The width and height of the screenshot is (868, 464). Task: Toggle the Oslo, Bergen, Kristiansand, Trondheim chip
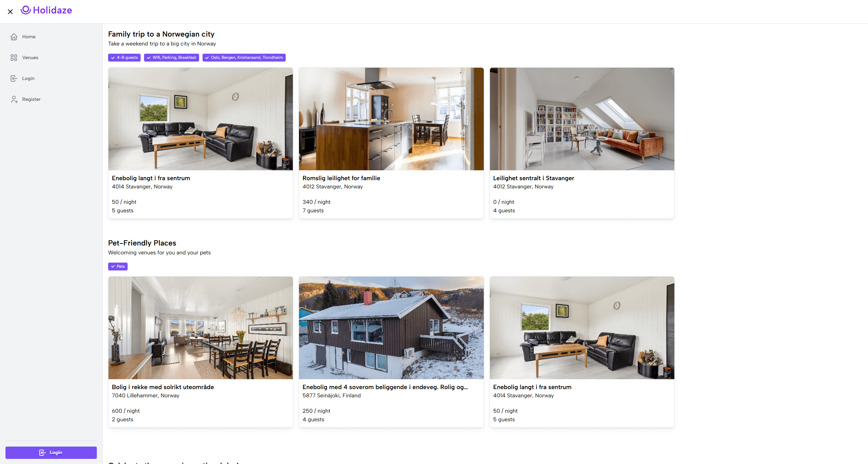point(244,57)
